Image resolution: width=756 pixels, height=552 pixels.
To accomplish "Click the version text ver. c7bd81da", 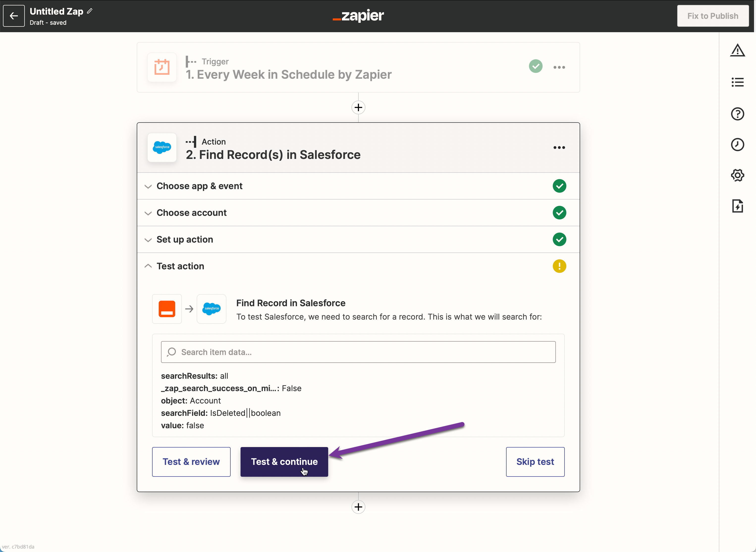I will click(x=18, y=547).
